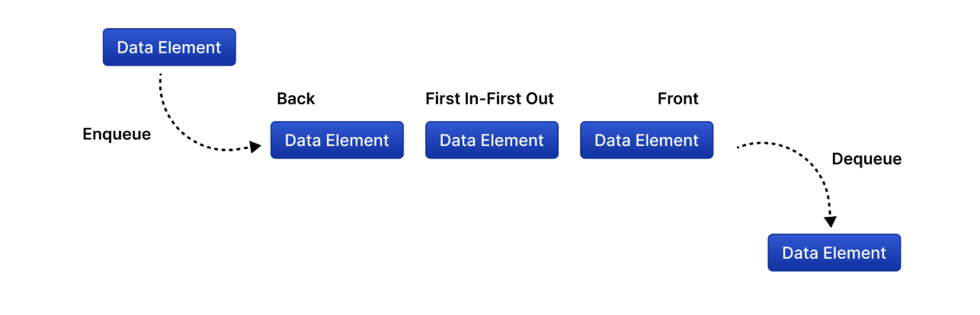Click the Front label
This screenshot has width=980, height=315.
tap(678, 99)
